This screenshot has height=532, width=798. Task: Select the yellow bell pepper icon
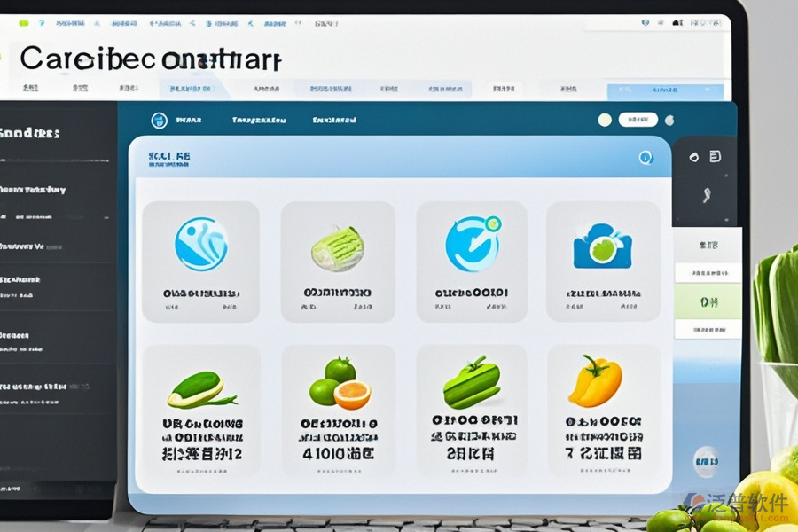(x=595, y=380)
